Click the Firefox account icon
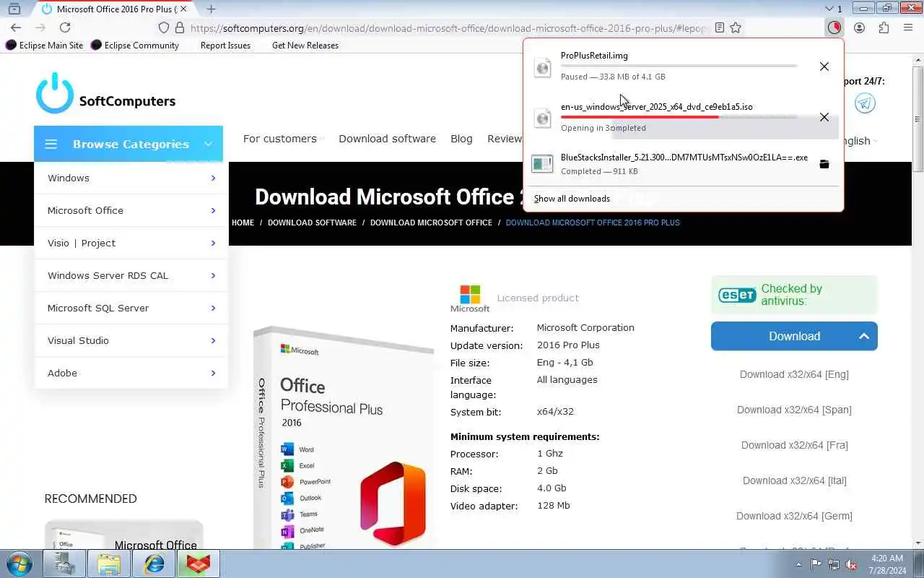Viewport: 924px width, 578px height. click(x=859, y=27)
